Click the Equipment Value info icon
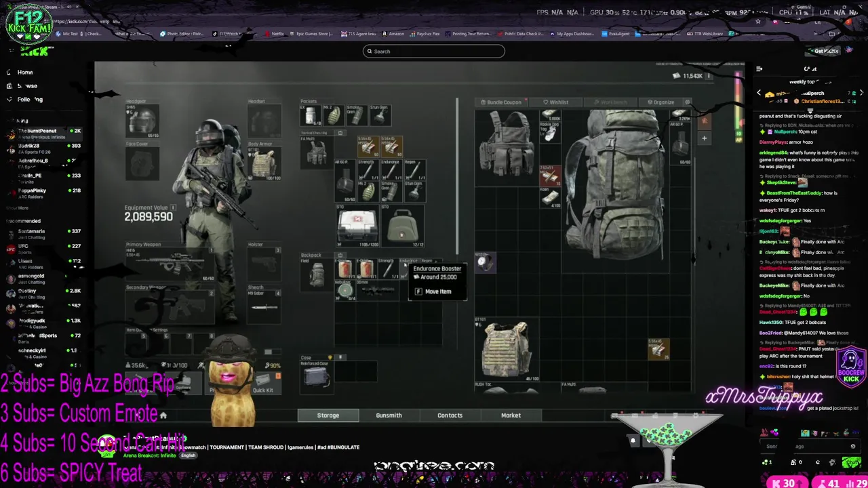Viewport: 868px width, 488px height. pos(174,207)
